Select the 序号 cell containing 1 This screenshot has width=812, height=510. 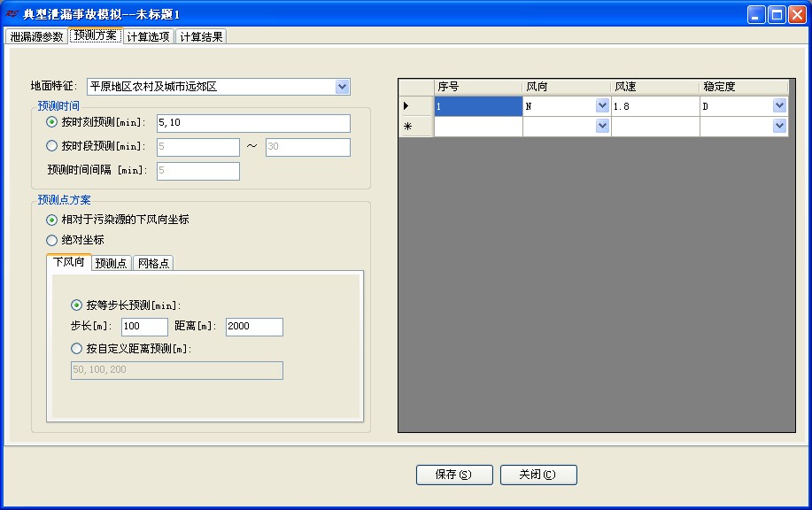coord(478,106)
